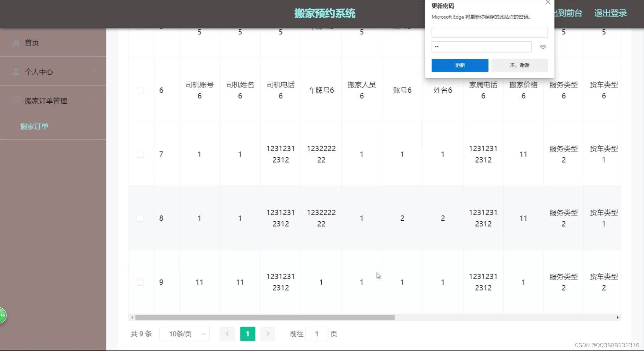Screen dimensions: 644x351
Task: Check the checkbox for row 7
Action: pos(140,154)
